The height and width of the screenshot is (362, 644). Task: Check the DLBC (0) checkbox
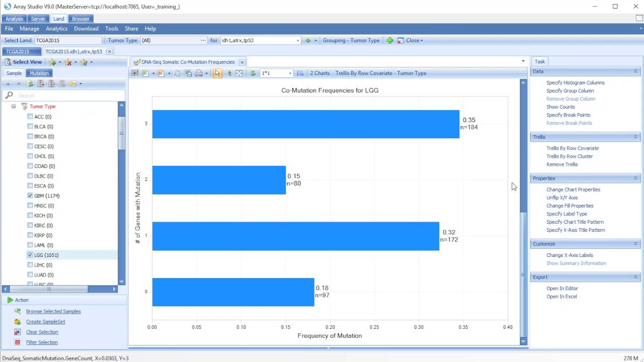pyautogui.click(x=30, y=176)
